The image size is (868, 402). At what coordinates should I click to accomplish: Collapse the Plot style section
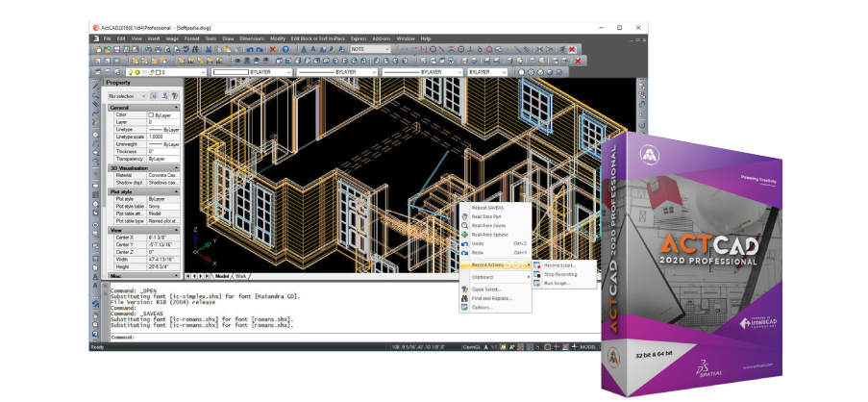(x=177, y=191)
